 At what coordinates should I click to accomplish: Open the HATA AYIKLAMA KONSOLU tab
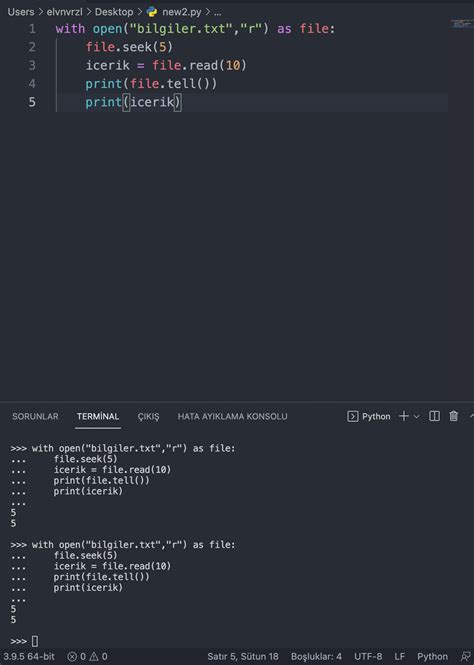(x=232, y=416)
